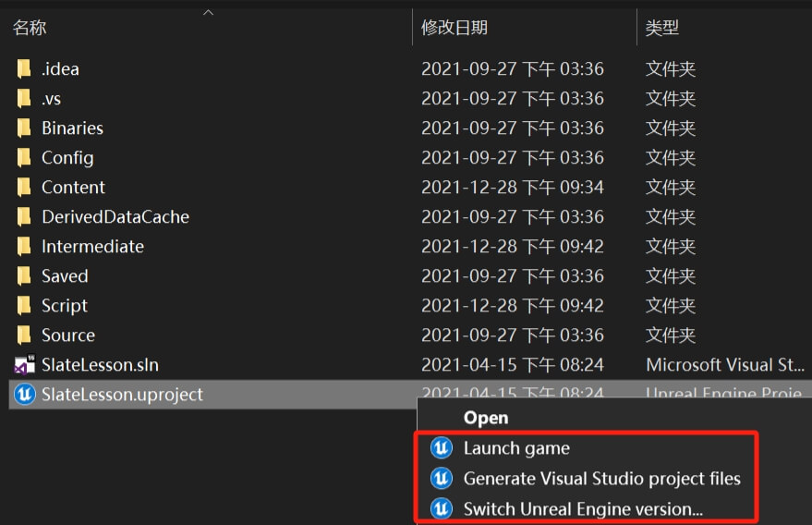This screenshot has height=525, width=812.
Task: Choose Open from the context menu
Action: 486,418
